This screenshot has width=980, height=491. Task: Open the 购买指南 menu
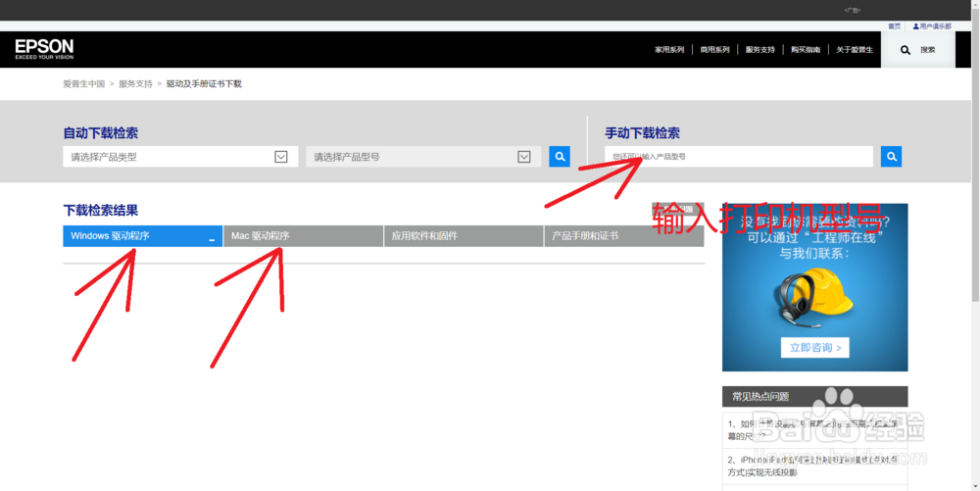pos(806,49)
